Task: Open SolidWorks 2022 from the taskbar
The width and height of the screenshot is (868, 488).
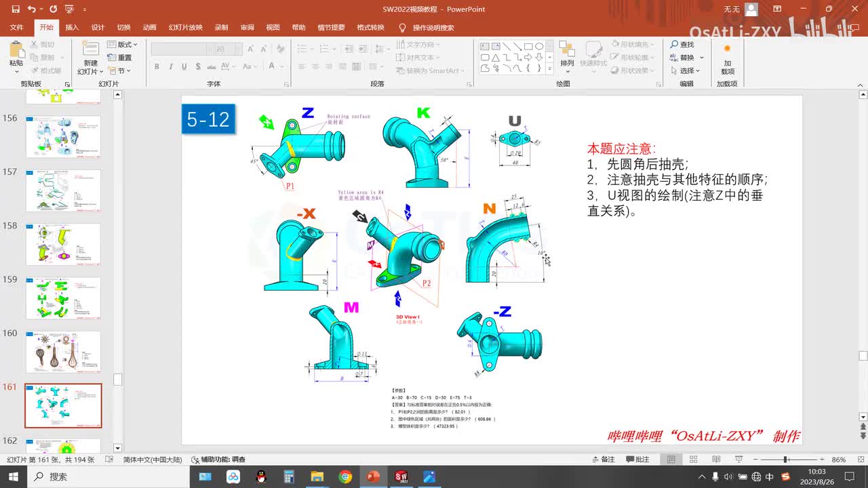Action: [x=401, y=476]
